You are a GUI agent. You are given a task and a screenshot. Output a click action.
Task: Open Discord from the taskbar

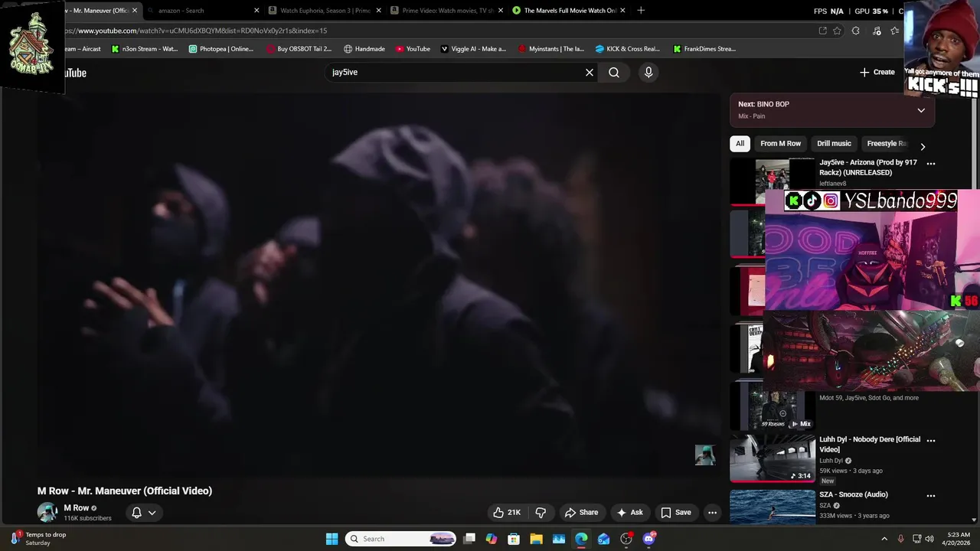click(x=648, y=539)
